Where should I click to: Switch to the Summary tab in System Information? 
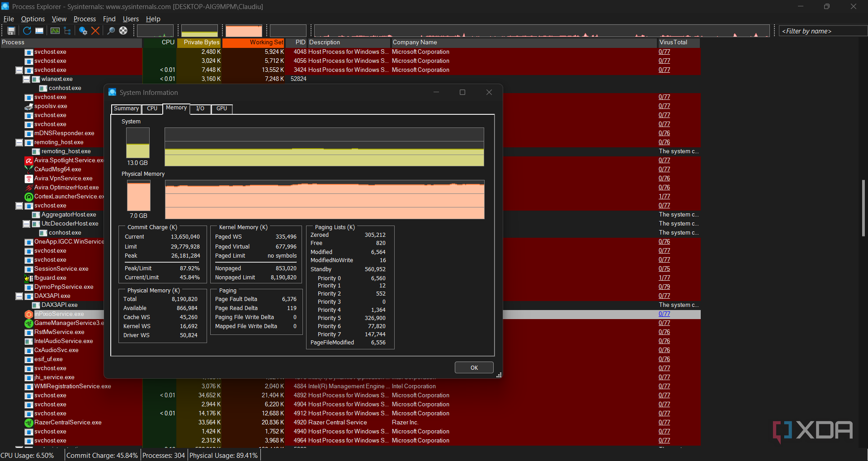pos(126,109)
